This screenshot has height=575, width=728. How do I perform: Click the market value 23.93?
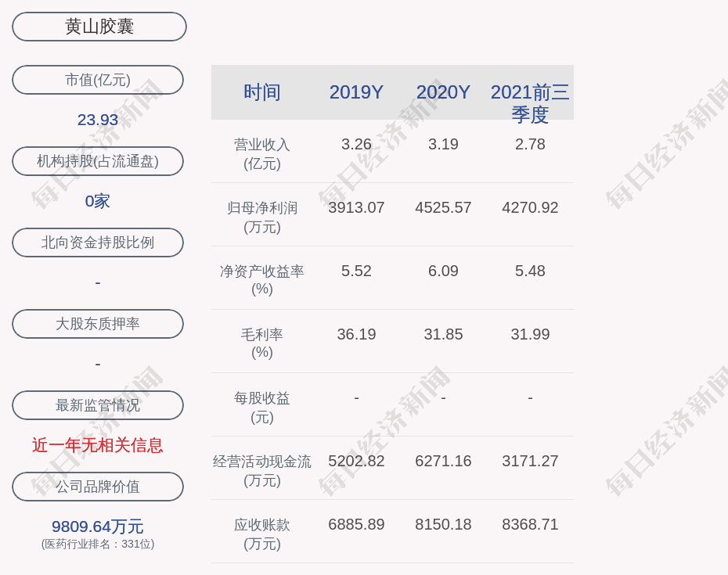pos(98,120)
